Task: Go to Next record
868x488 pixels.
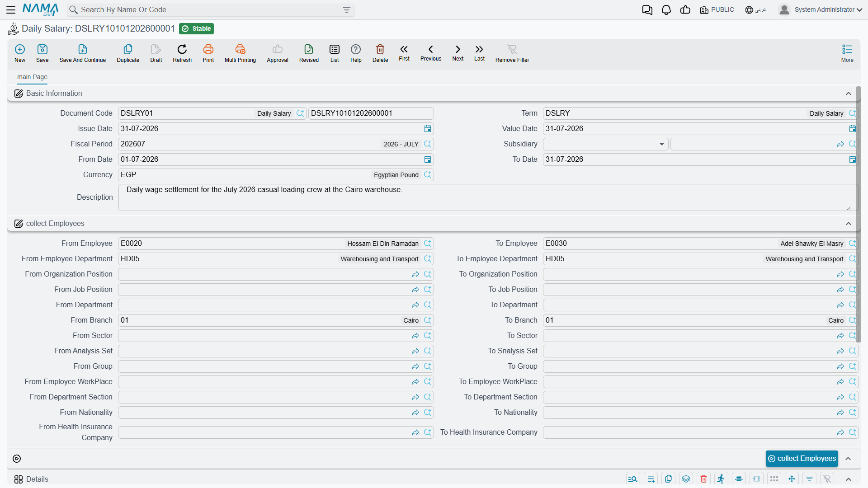Action: click(x=458, y=52)
